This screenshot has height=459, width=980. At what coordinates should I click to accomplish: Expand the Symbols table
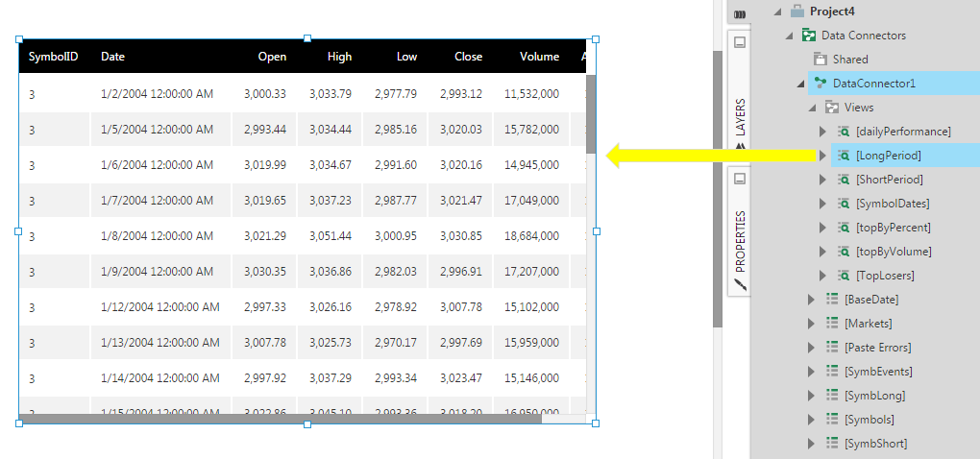pos(811,420)
